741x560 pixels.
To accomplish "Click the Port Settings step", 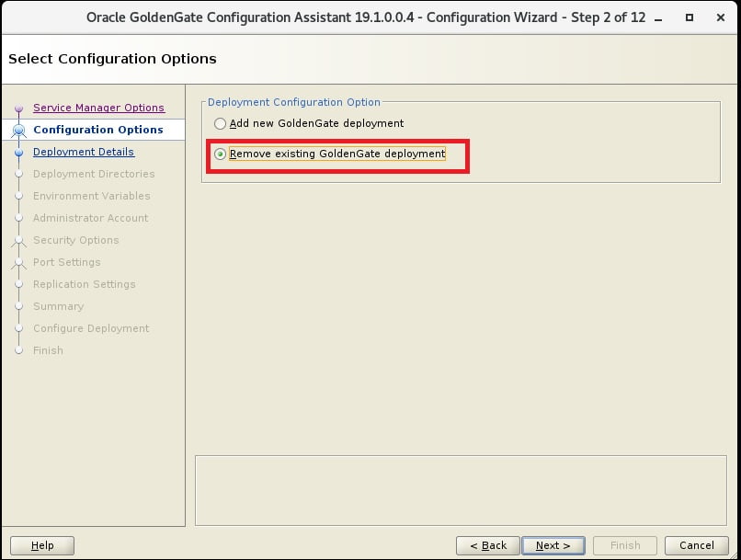I will point(66,262).
